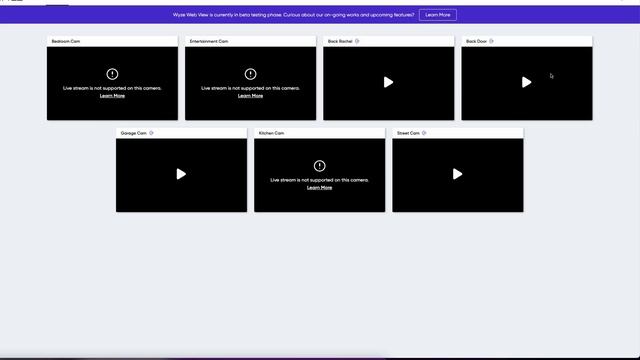640x360 pixels.
Task: Click Kitchen Cam's live stream not supported message
Action: tap(319, 180)
